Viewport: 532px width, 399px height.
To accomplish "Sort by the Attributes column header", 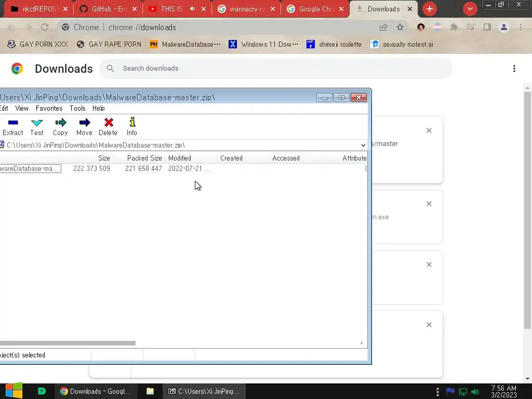I will 344,158.
